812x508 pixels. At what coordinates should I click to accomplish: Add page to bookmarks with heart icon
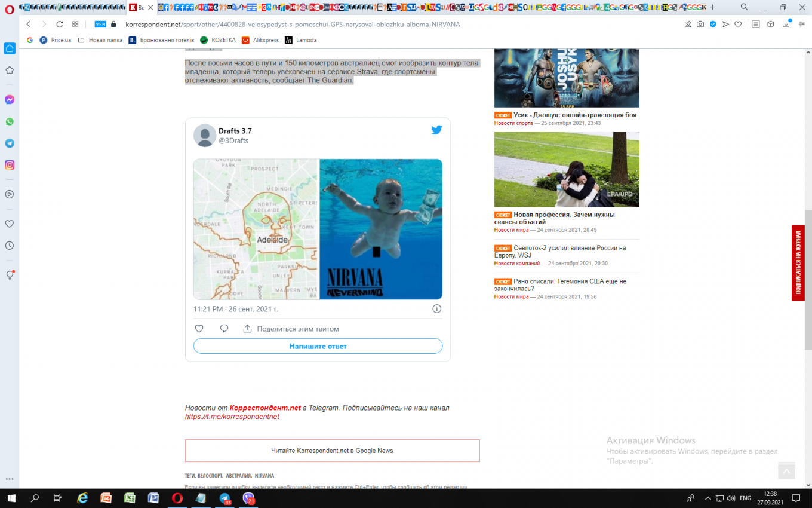point(738,25)
